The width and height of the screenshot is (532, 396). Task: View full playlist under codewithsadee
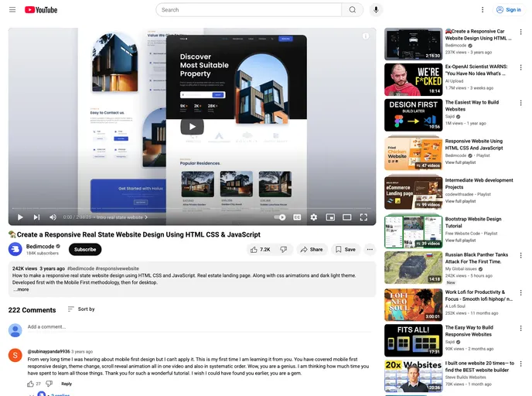(x=460, y=201)
